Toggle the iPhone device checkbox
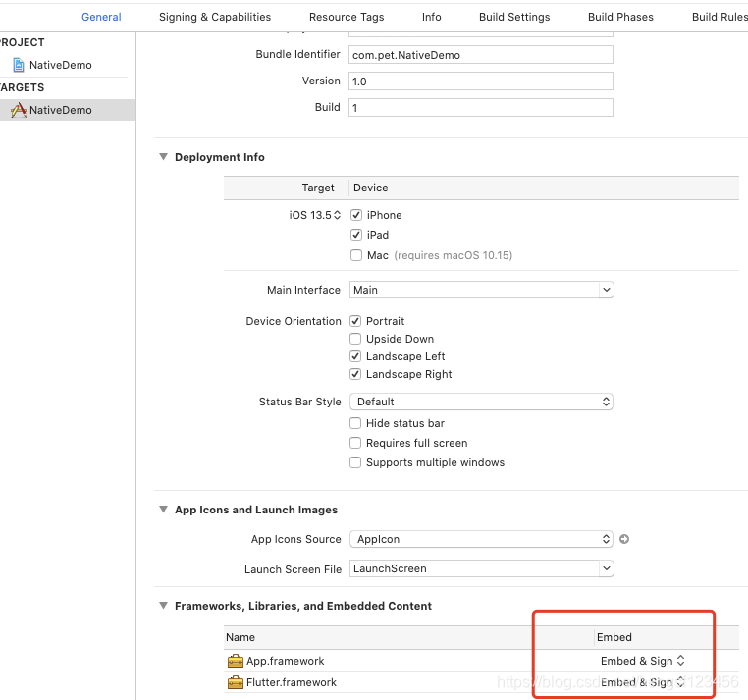748x700 pixels. pyautogui.click(x=356, y=215)
